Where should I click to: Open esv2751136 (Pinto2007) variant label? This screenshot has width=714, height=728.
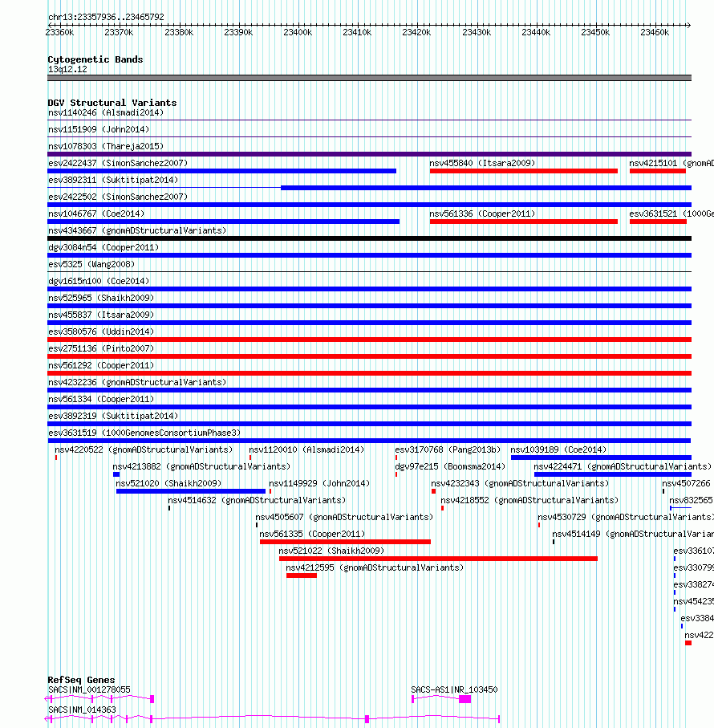click(101, 348)
